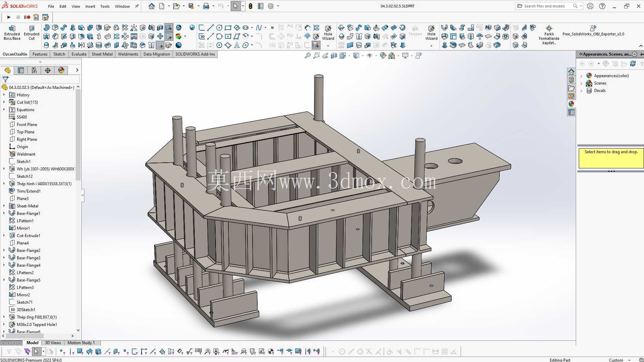Switch to the Weldments tab

pyautogui.click(x=128, y=54)
